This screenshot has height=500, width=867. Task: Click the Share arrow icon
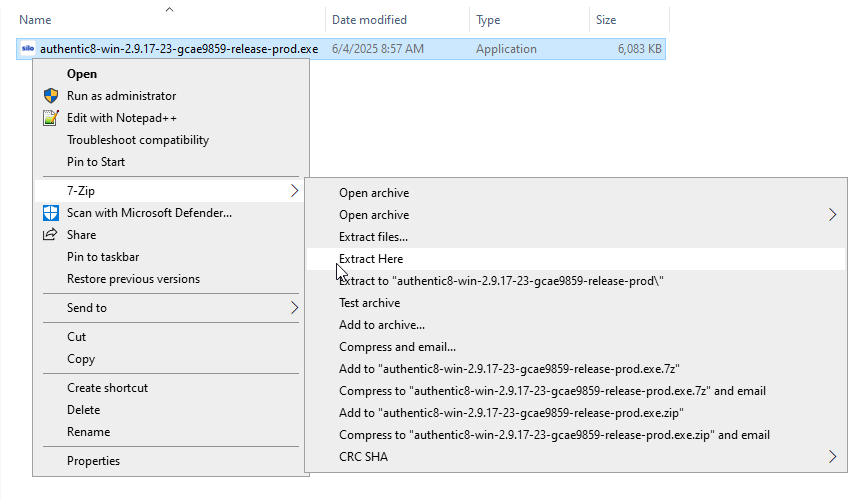[x=50, y=235]
